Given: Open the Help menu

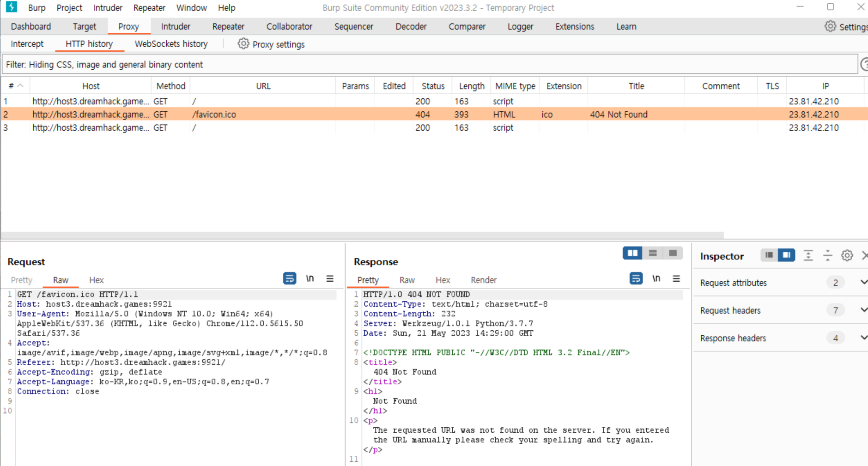Looking at the screenshot, I should click(x=226, y=8).
